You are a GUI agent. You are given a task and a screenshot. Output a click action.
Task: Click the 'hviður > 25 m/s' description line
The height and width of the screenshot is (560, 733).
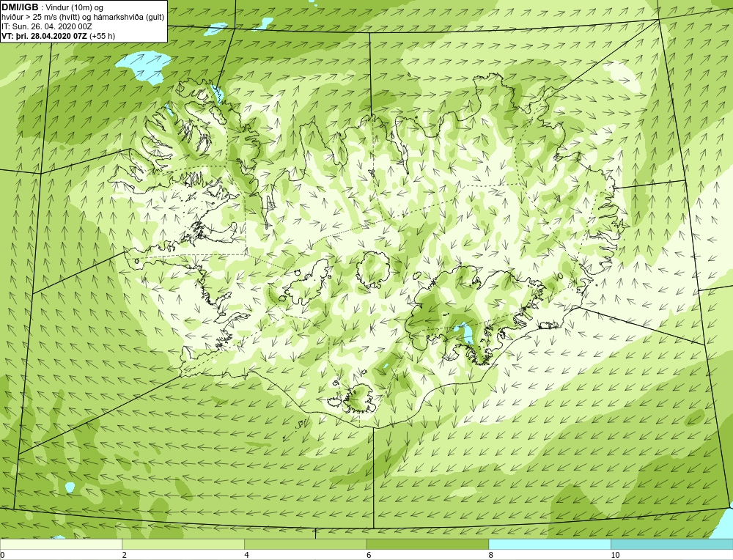click(x=83, y=17)
